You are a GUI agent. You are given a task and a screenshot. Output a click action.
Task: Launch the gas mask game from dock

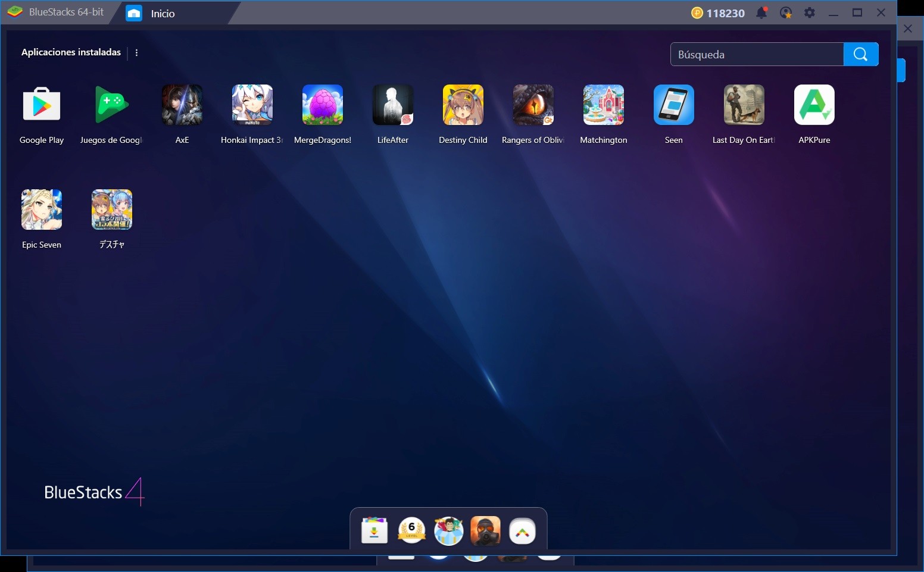[485, 530]
